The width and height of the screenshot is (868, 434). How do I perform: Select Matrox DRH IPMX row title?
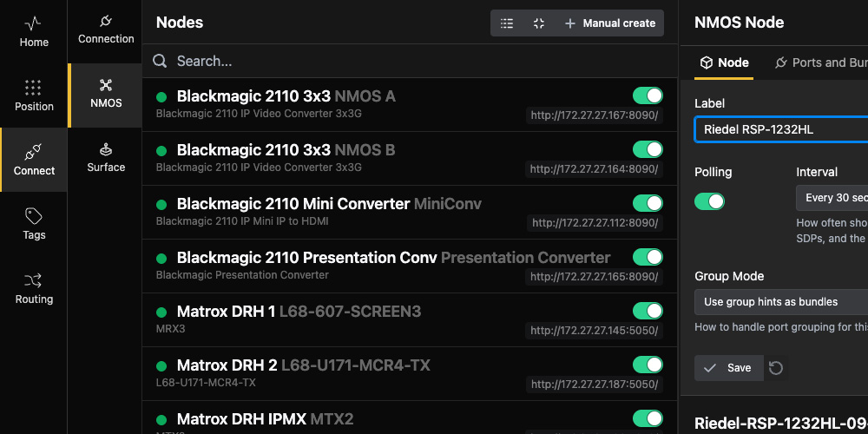pyautogui.click(x=265, y=419)
